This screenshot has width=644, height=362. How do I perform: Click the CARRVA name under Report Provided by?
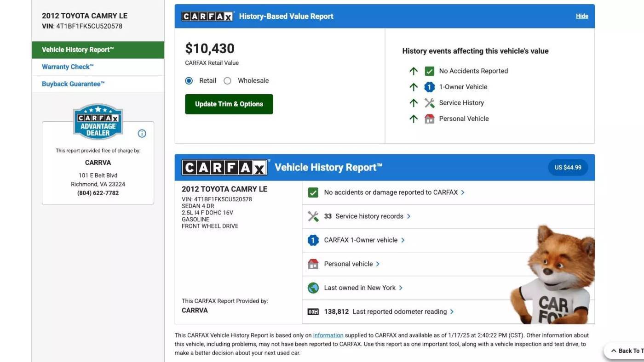pos(195,311)
